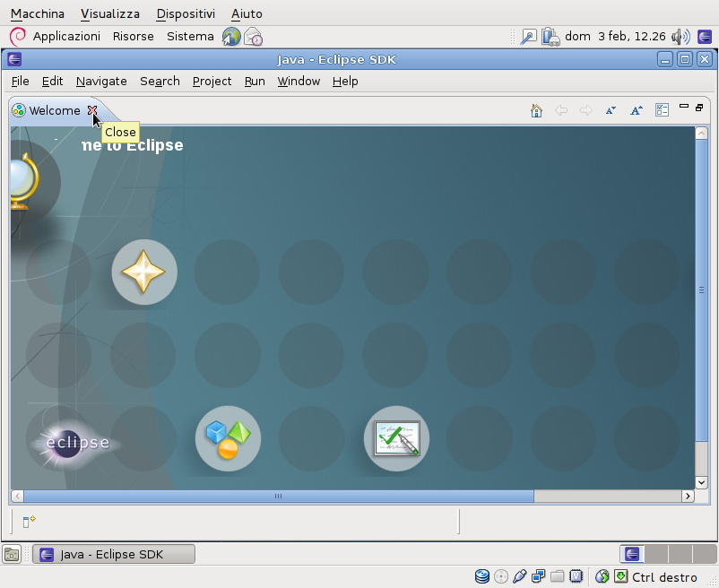This screenshot has height=588, width=719.
Task: Click the horizontal scrollbar right arrow
Action: point(688,496)
